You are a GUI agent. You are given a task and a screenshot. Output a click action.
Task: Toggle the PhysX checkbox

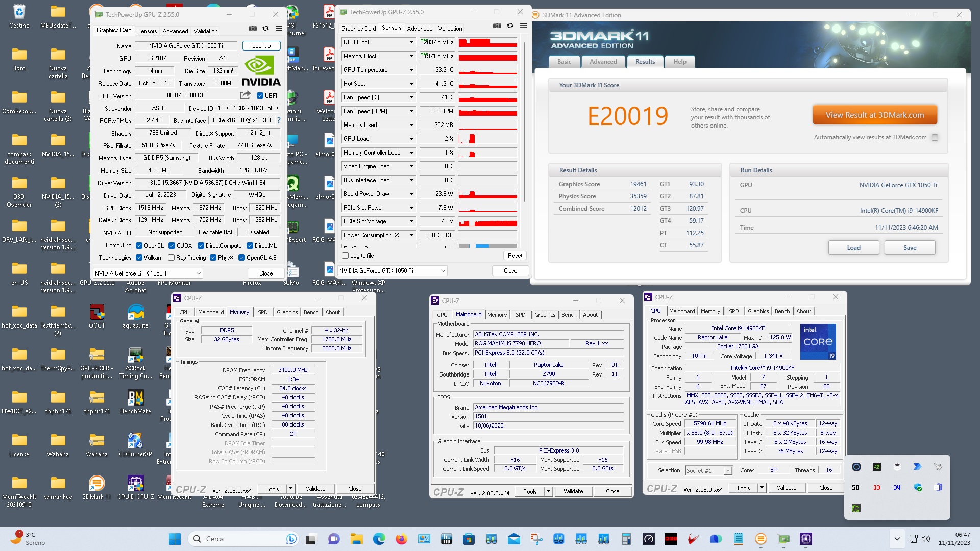pyautogui.click(x=213, y=258)
